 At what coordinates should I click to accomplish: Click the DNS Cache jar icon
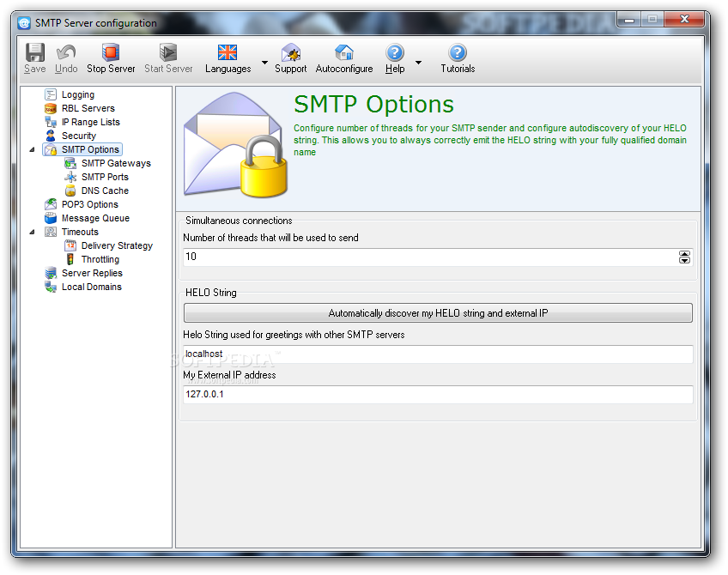point(70,191)
